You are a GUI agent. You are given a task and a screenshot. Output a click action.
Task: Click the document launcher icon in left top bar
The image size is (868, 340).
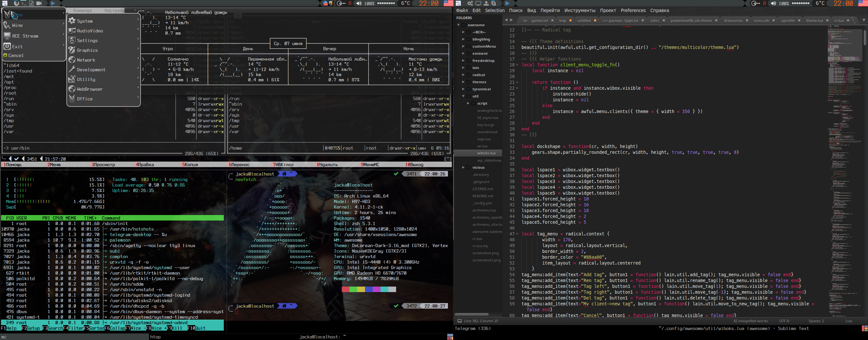click(31, 3)
